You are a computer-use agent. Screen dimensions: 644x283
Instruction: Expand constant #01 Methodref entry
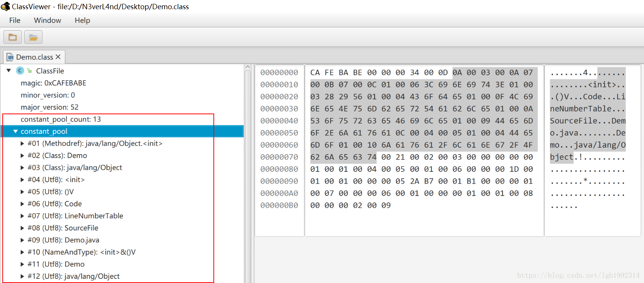tap(22, 143)
